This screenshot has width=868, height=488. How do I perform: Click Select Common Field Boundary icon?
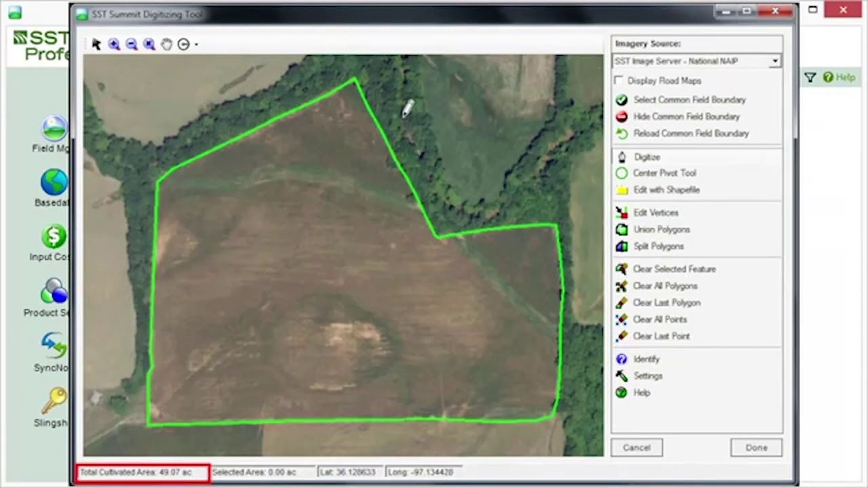(x=621, y=100)
